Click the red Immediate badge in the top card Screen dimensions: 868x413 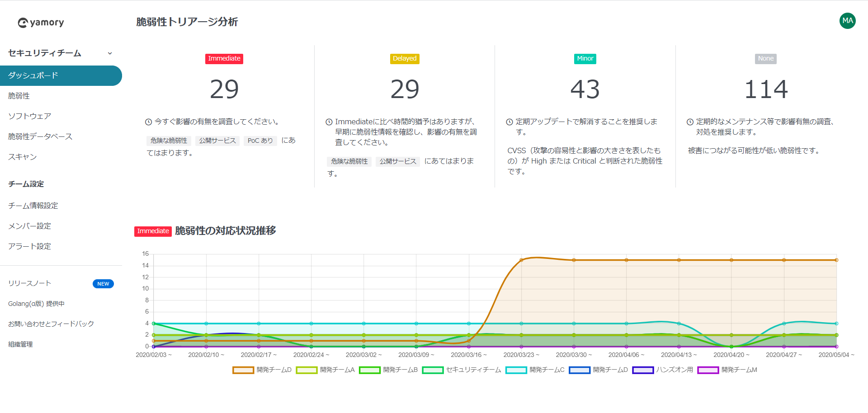click(x=224, y=59)
